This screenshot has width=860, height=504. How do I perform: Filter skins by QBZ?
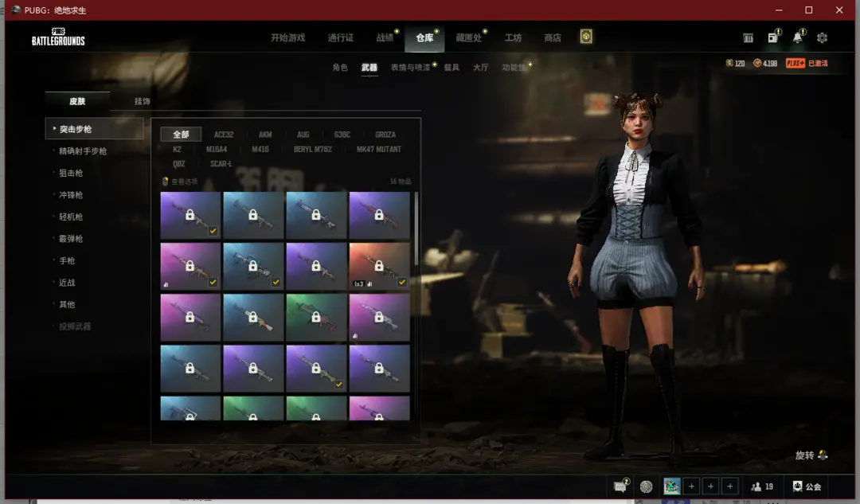[179, 164]
